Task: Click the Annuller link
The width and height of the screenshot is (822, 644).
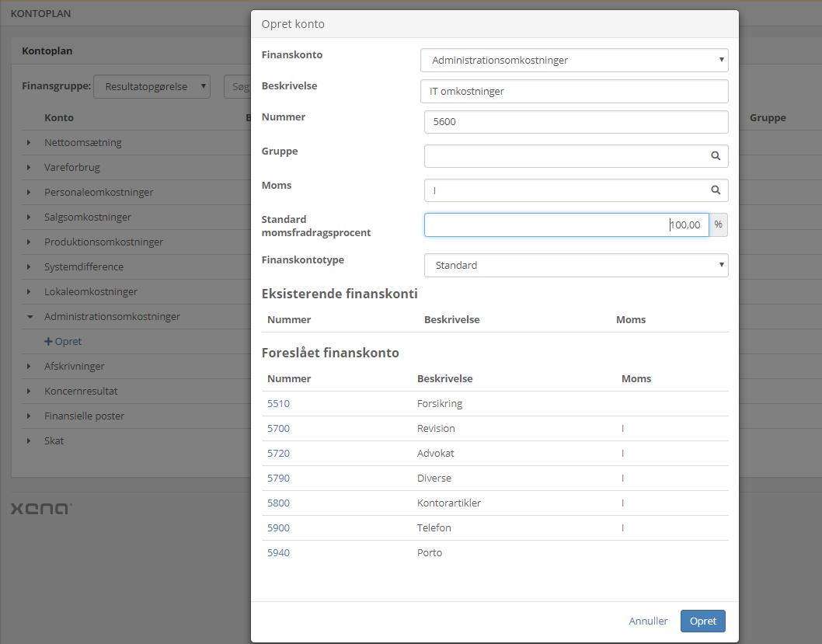Action: tap(648, 621)
